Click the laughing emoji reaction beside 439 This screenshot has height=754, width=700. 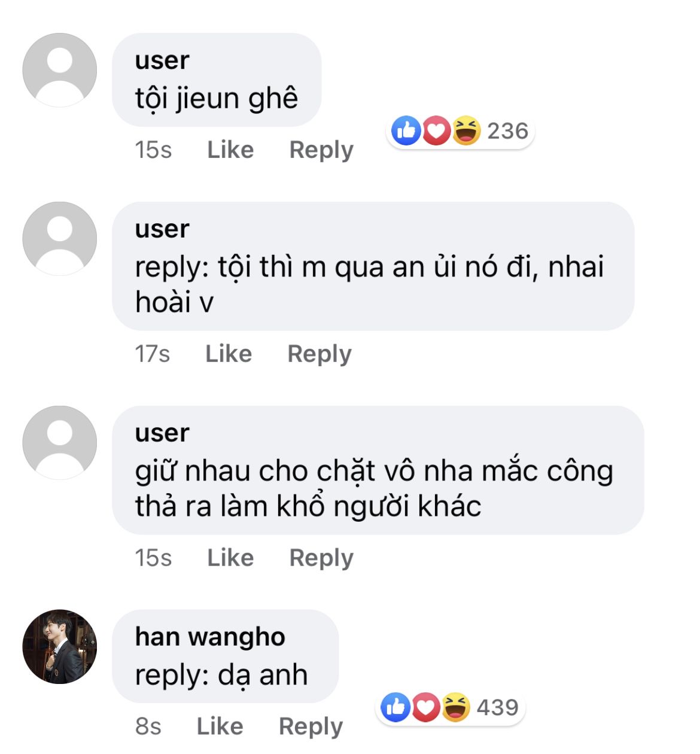(455, 707)
